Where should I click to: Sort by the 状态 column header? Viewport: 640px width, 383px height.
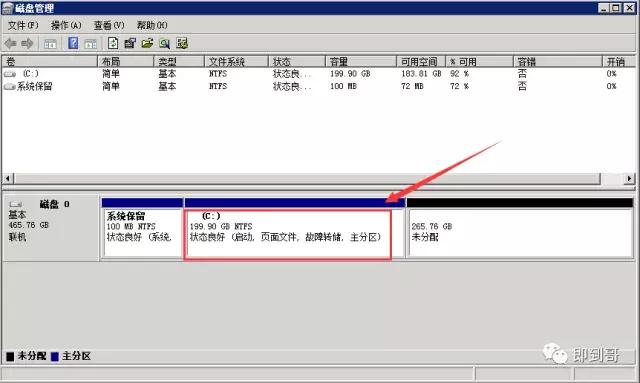click(297, 62)
